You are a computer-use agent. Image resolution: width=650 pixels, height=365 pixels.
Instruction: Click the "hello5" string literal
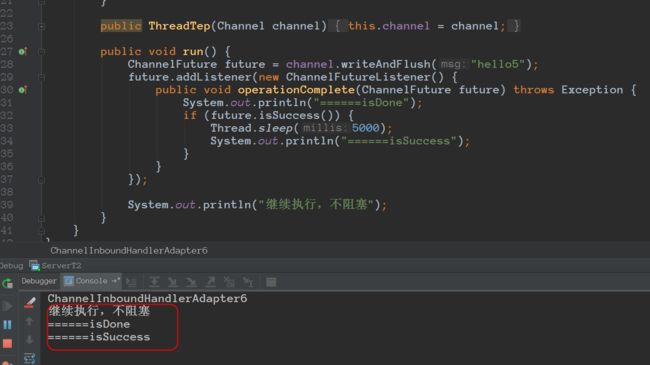pyautogui.click(x=498, y=64)
